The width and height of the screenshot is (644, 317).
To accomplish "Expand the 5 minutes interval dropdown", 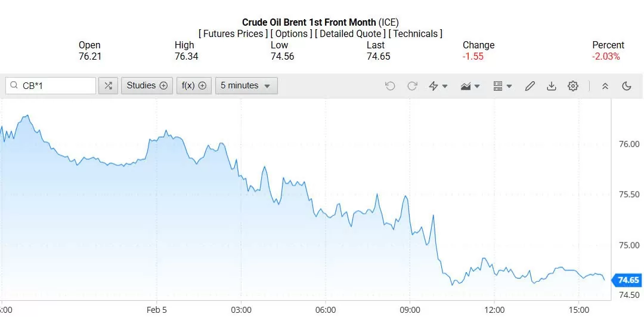I will click(x=246, y=85).
